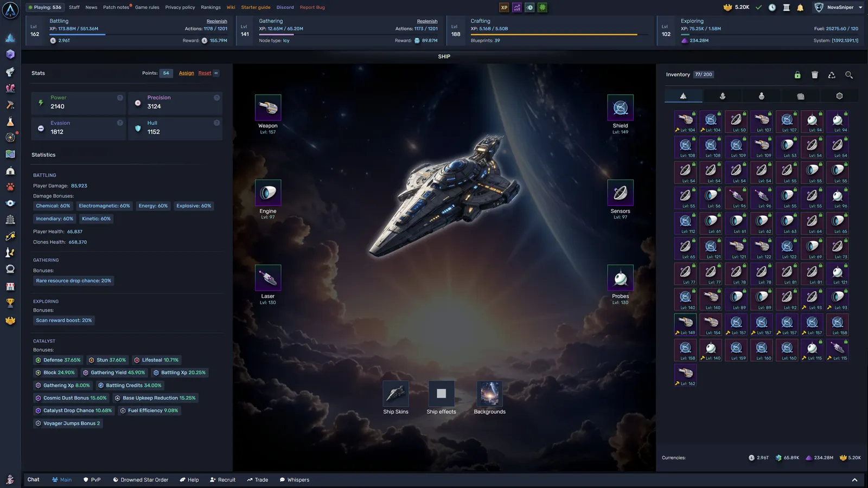
Task: Show Hull stat help tooltip icon
Action: click(x=216, y=123)
